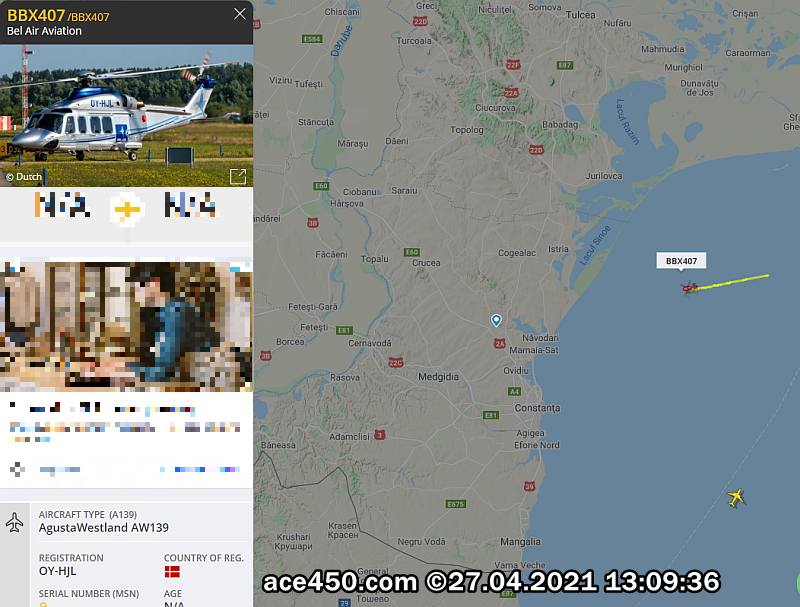Click the Denmark flag under Country of Reg.
Viewport: 800px width, 607px height.
click(x=172, y=571)
